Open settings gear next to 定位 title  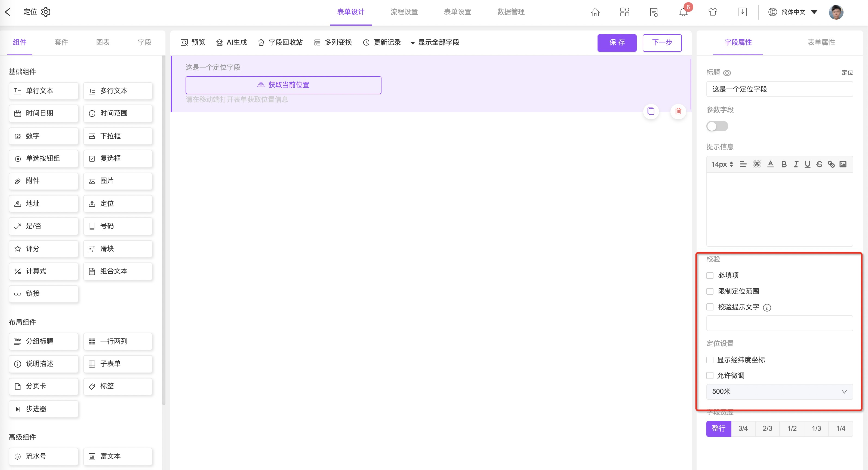point(45,12)
